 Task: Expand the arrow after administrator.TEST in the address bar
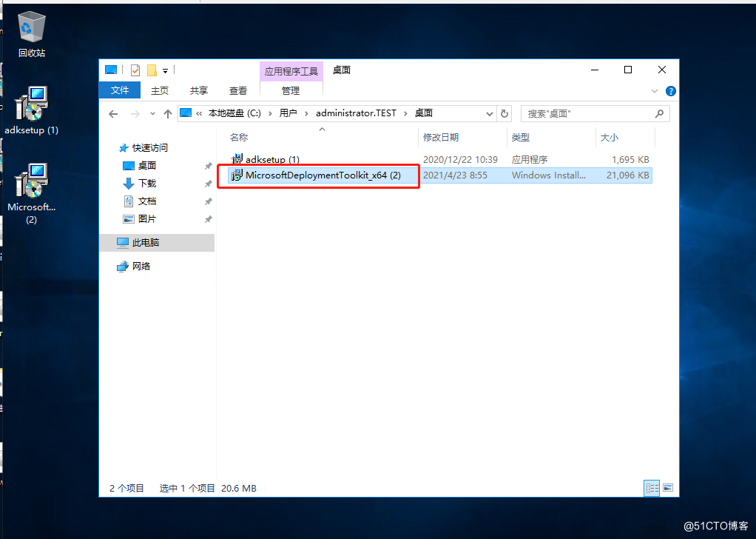[x=405, y=113]
